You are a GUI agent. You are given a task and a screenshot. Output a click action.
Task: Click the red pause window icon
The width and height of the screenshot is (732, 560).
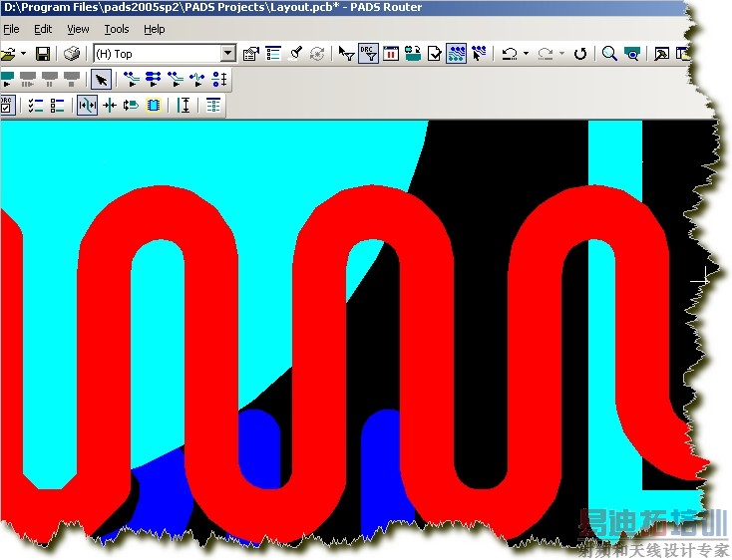point(391,54)
